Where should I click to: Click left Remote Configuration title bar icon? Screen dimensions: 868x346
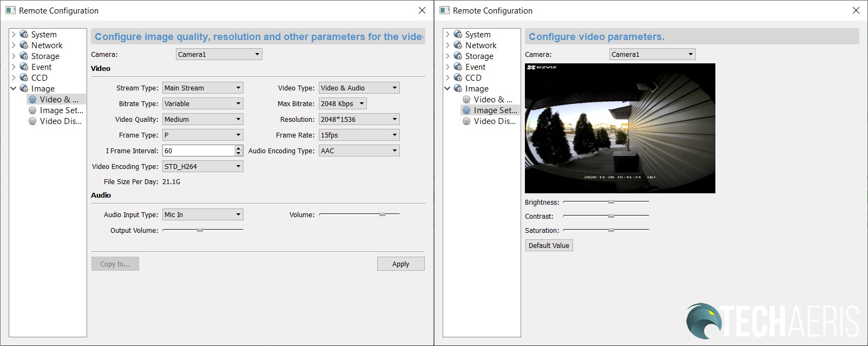click(x=10, y=10)
